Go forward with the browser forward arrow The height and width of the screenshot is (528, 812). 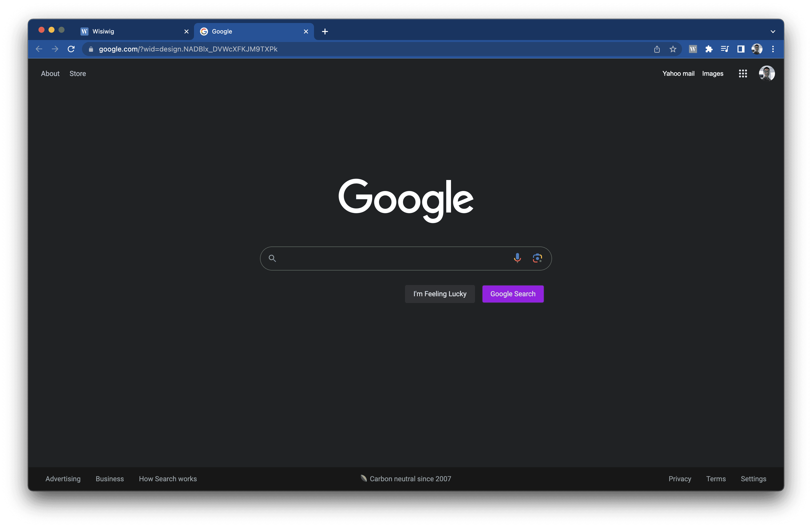(55, 49)
